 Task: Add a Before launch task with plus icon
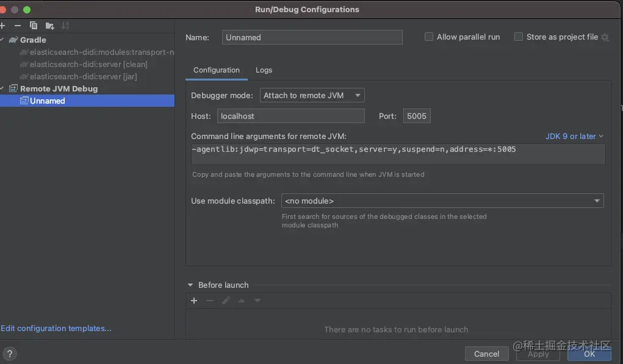194,301
